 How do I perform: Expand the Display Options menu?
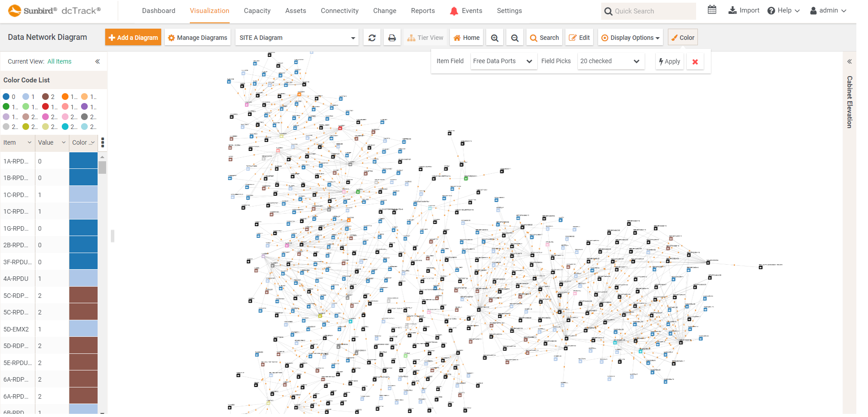tap(631, 38)
